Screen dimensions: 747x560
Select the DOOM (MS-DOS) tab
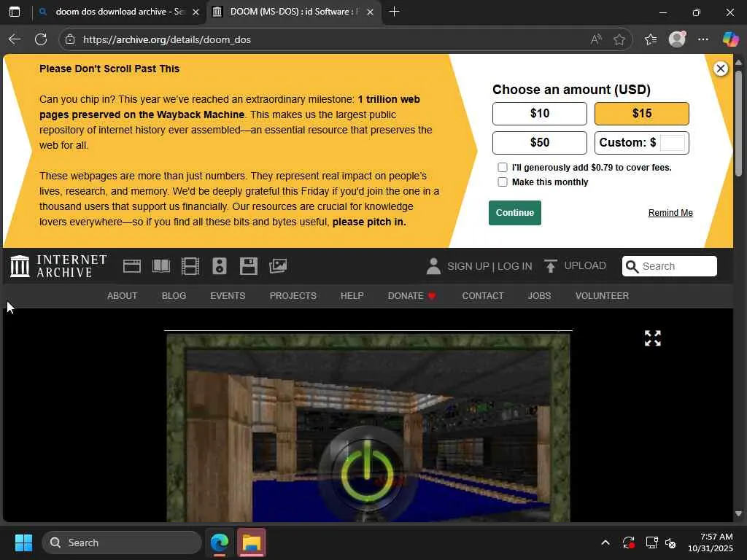[293, 12]
